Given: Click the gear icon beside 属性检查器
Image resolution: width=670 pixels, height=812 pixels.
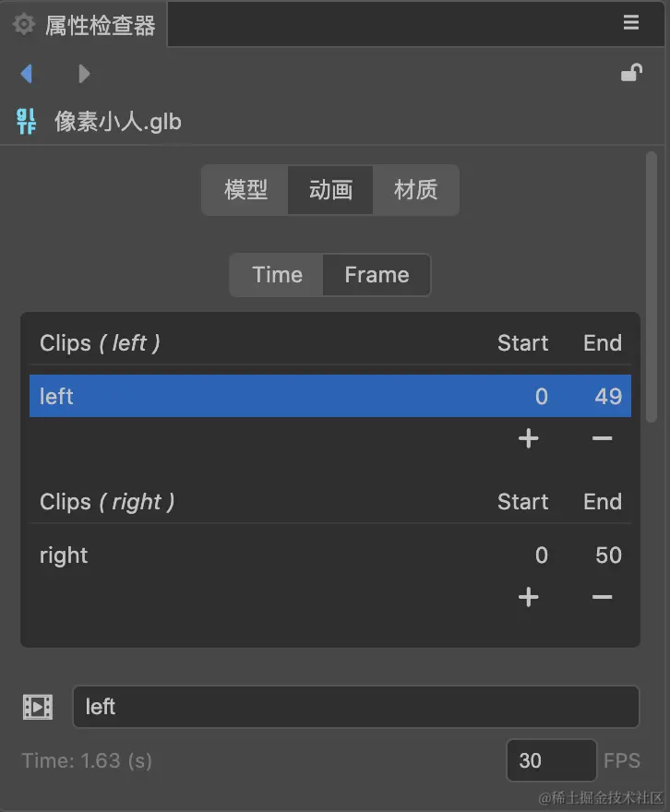Looking at the screenshot, I should tap(24, 25).
